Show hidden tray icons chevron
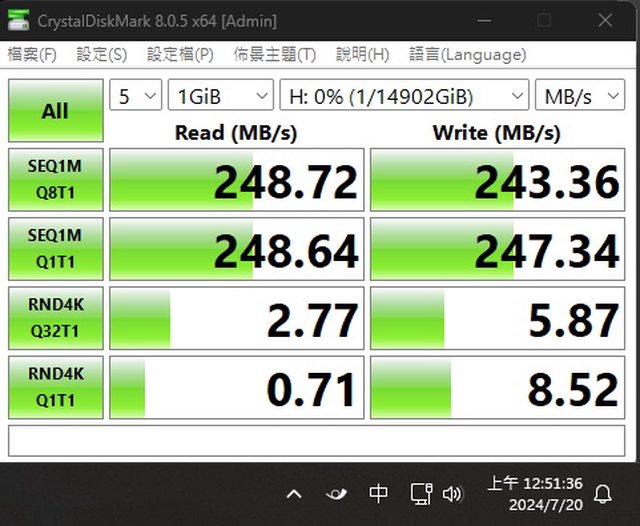The width and height of the screenshot is (640, 526). [294, 494]
